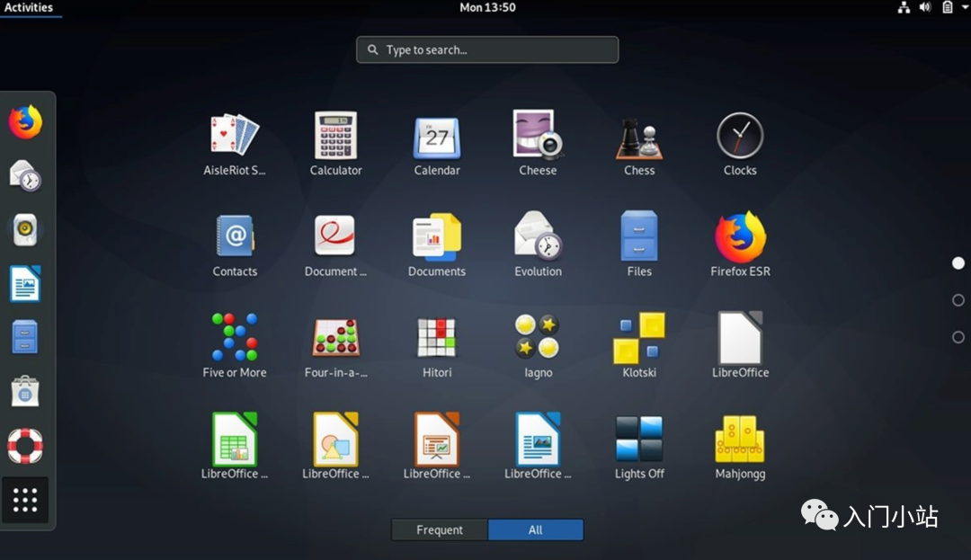The image size is (971, 560).
Task: Switch to the Frequent tab
Action: [x=440, y=530]
